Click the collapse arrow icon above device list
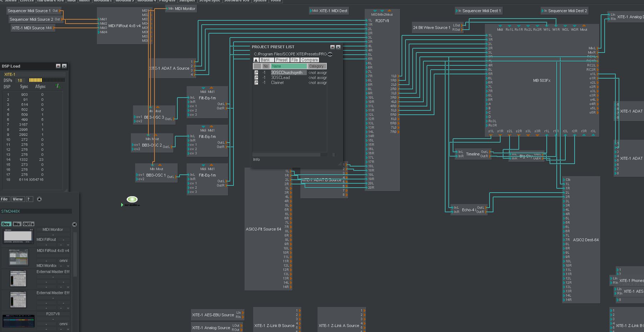This screenshot has height=332, width=644. [74, 224]
